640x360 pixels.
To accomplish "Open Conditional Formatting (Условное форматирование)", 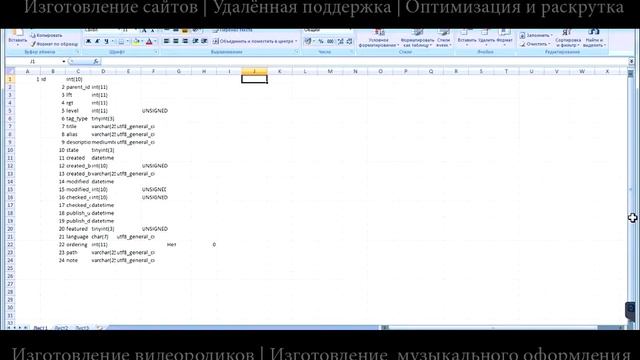I will click(x=379, y=38).
